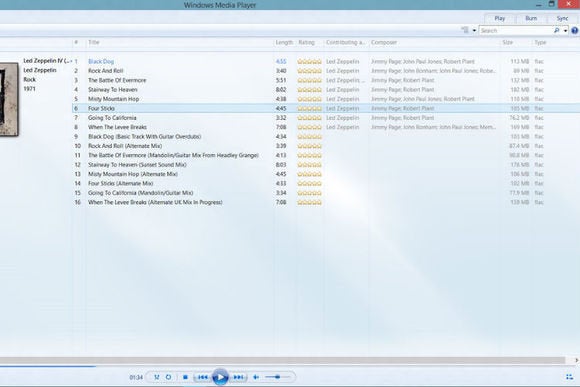Select Black Dog (Basic Track With Guitar Overdubs)
The image size is (580, 387).
[144, 137]
